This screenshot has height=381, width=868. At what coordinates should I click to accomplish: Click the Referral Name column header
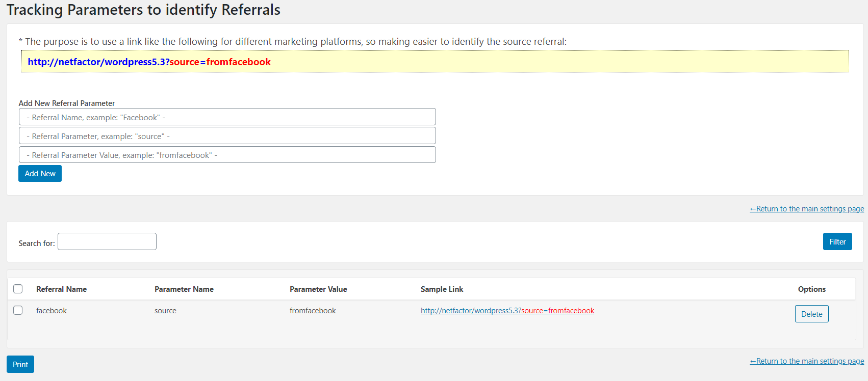61,289
